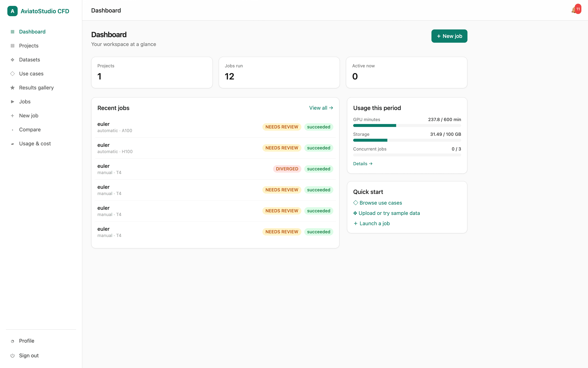The height and width of the screenshot is (368, 588).
Task: Go to Projects in the sidebar
Action: coord(41,45)
